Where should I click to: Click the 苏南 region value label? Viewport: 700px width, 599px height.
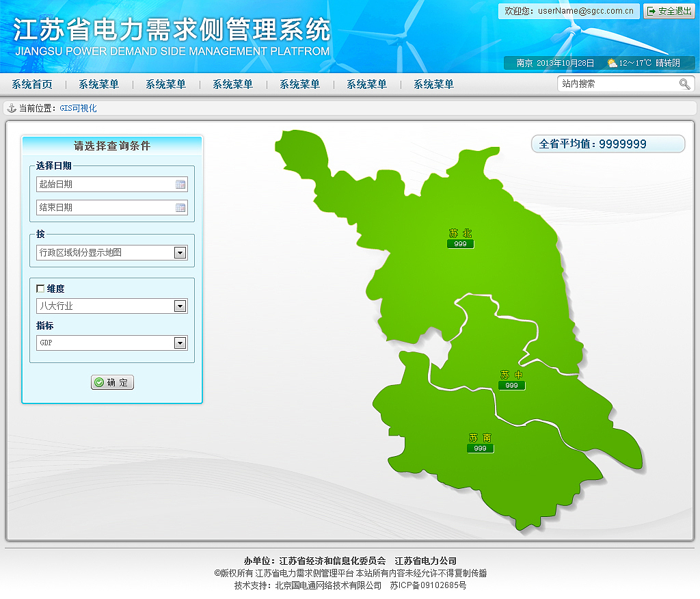(480, 449)
